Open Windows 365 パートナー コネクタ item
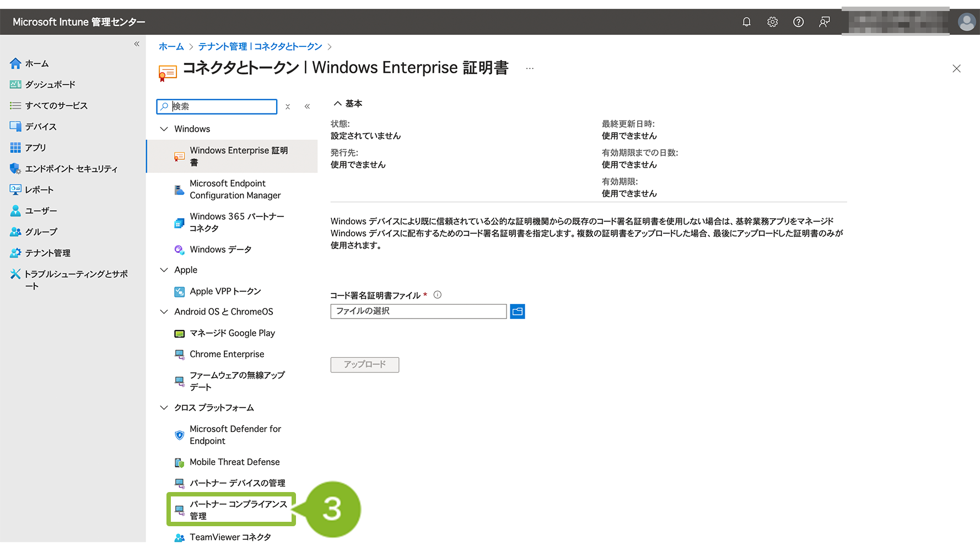Viewport: 980px width, 551px height. coord(232,222)
